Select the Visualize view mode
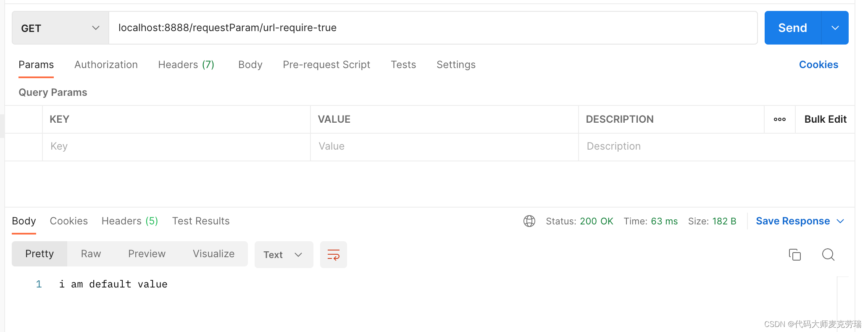868x332 pixels. coord(213,254)
